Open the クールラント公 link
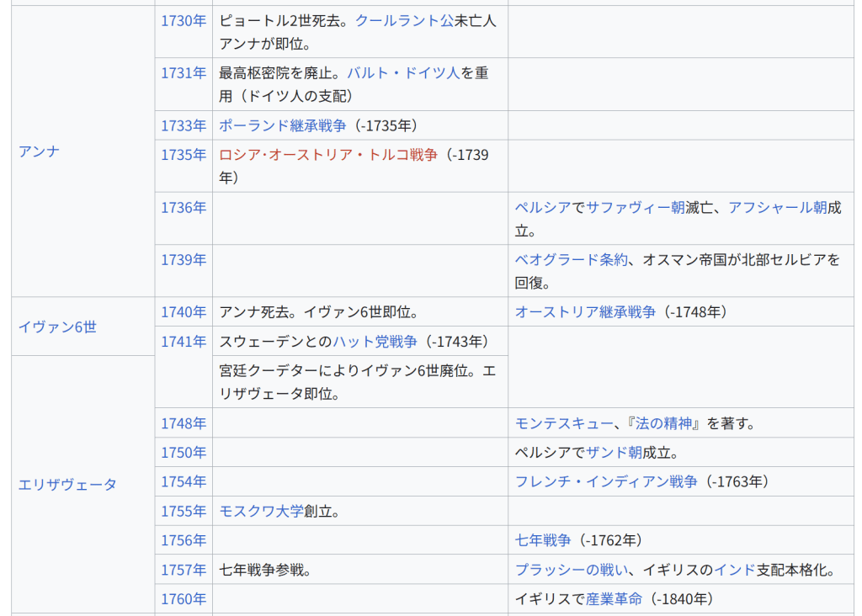The height and width of the screenshot is (616, 862). [404, 21]
